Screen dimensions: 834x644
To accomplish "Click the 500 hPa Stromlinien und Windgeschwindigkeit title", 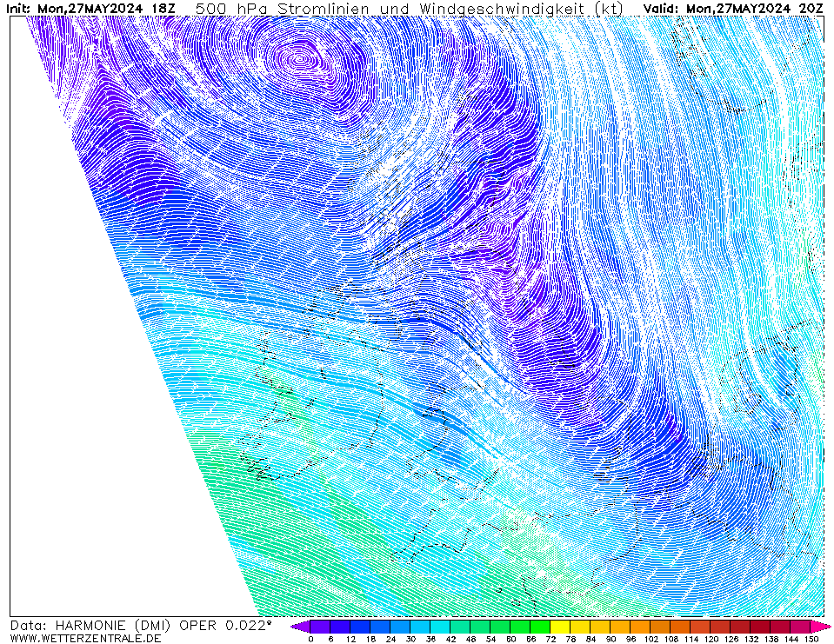I will (x=409, y=9).
